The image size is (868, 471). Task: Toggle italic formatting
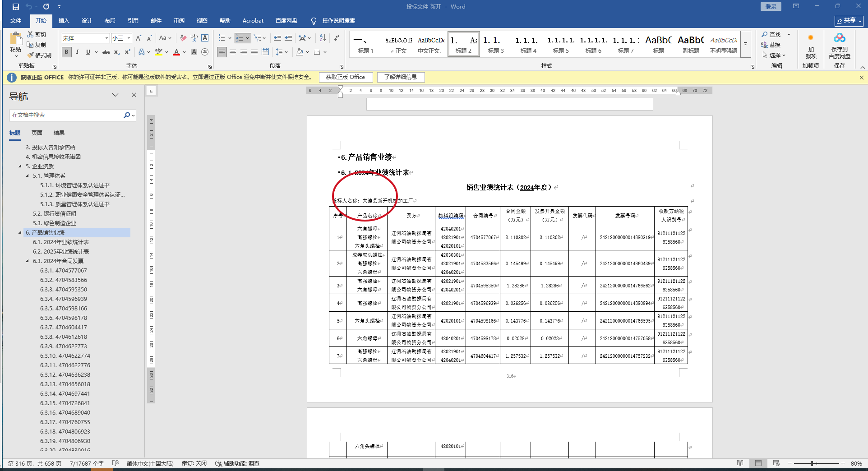click(77, 52)
